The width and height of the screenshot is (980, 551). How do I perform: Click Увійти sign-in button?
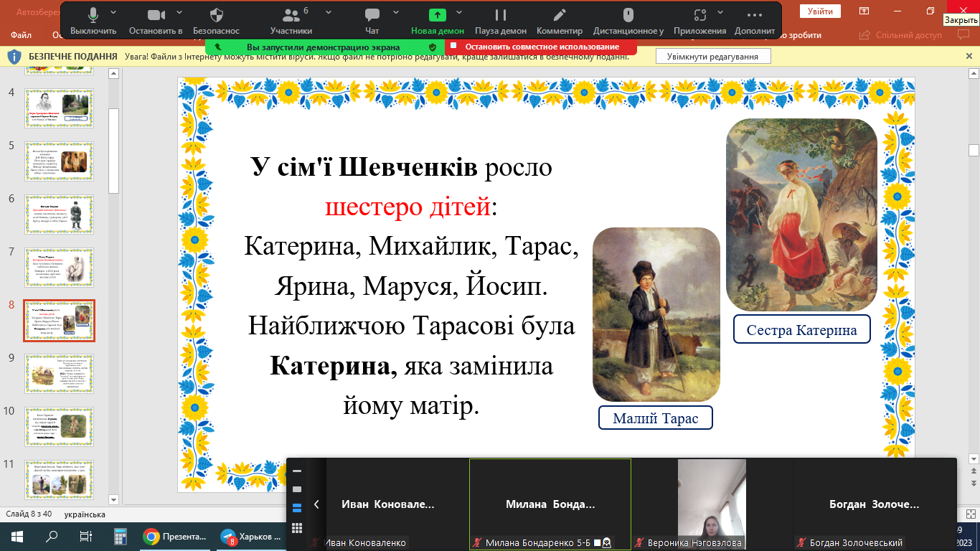click(x=820, y=11)
